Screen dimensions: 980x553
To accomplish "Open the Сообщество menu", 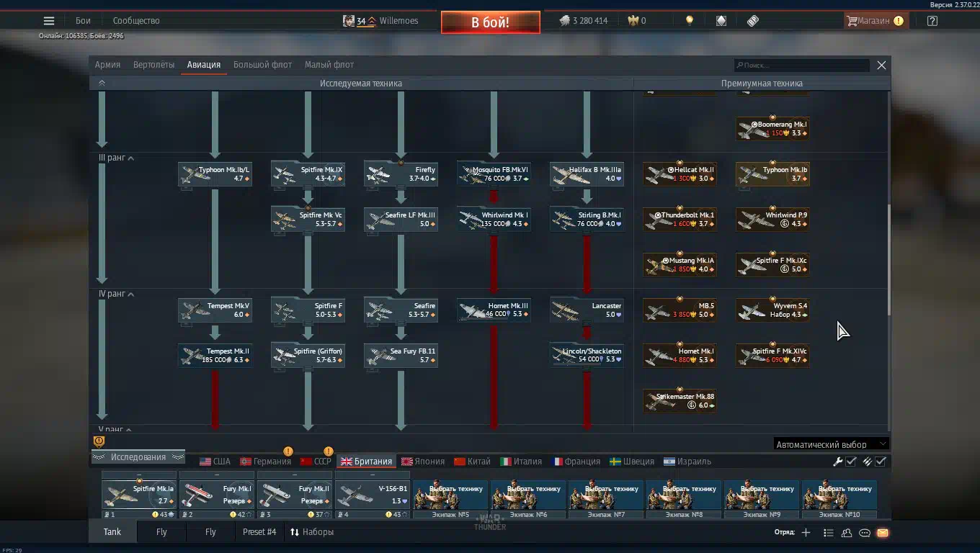I will (x=136, y=21).
